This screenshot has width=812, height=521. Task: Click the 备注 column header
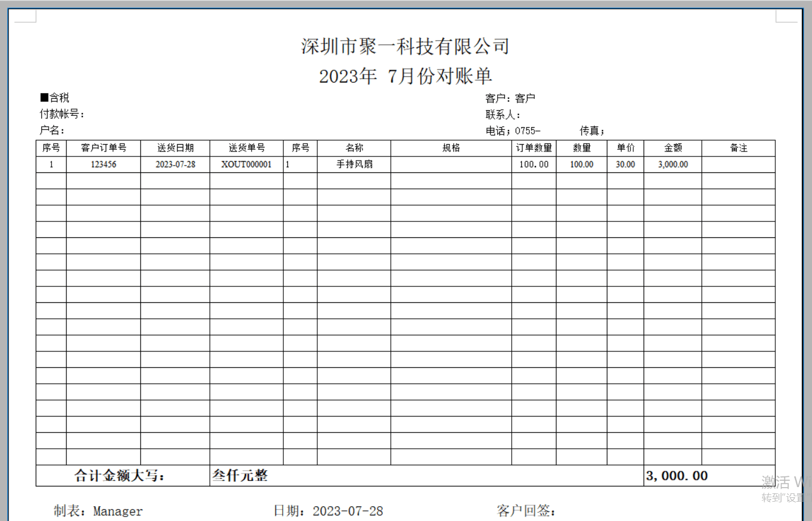click(x=738, y=148)
